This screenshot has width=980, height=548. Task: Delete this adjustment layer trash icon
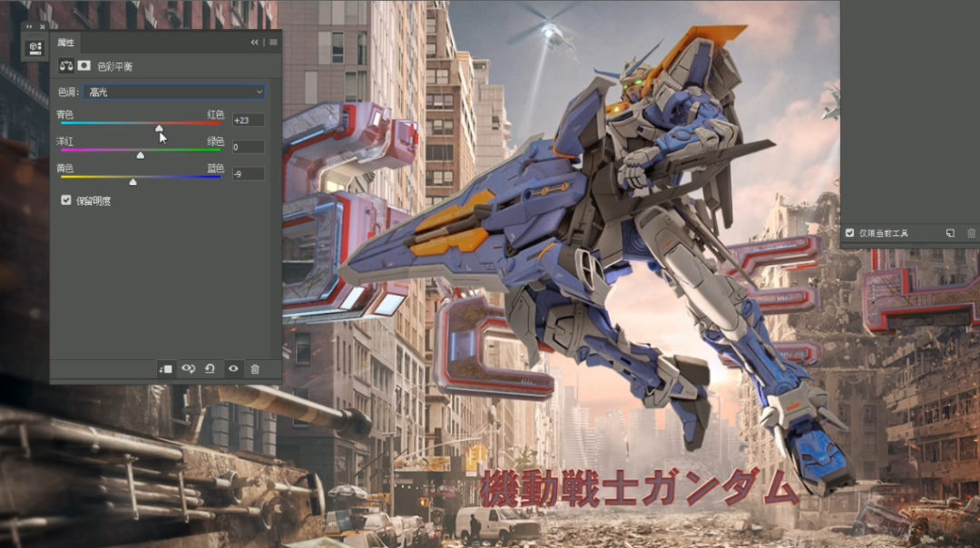[x=255, y=369]
